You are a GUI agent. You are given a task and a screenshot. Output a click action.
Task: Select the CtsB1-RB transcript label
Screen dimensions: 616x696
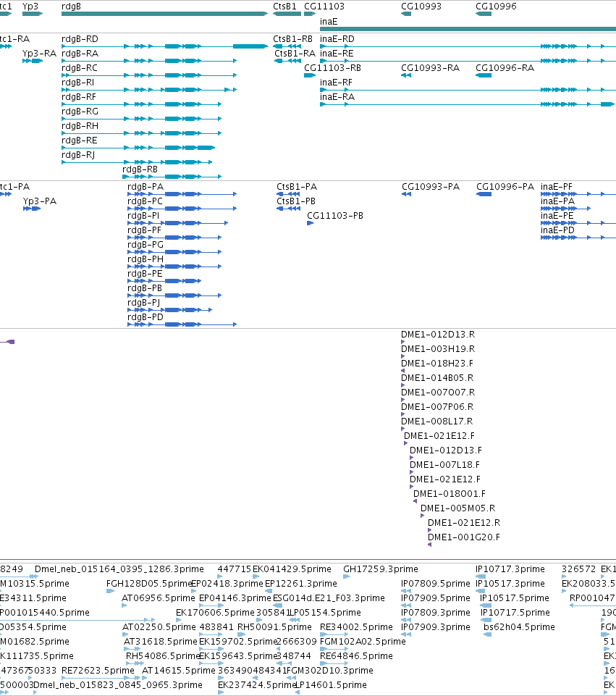292,39
